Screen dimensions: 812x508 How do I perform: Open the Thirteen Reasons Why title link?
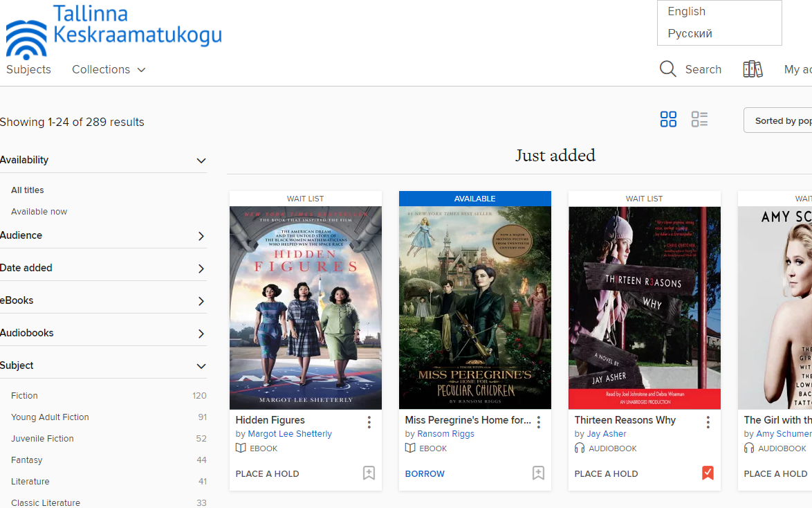click(625, 420)
